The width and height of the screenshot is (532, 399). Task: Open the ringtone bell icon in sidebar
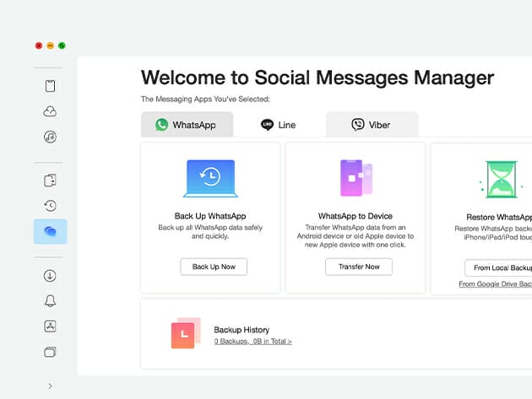(x=50, y=300)
